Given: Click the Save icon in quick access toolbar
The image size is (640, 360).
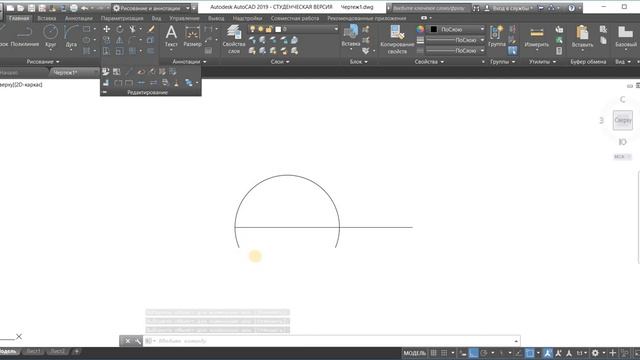Looking at the screenshot, I should click(x=31, y=8).
